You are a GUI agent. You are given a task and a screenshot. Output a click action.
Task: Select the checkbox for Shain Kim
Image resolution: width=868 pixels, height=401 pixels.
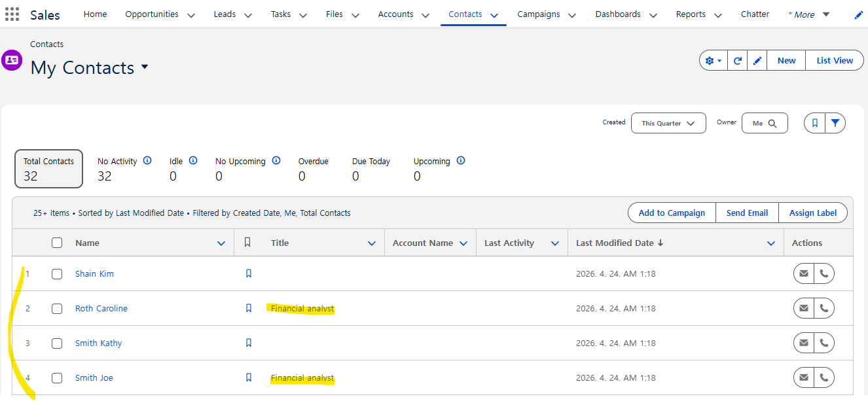57,274
